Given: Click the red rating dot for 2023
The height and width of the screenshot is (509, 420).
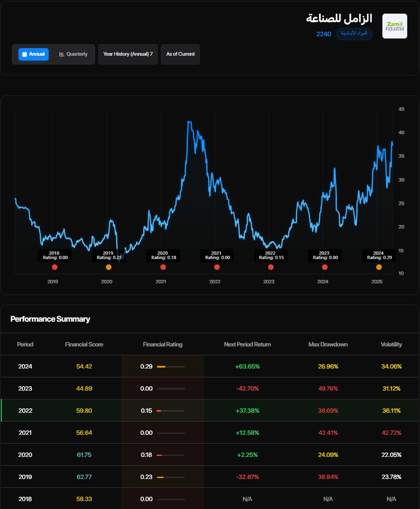Looking at the screenshot, I should [325, 267].
